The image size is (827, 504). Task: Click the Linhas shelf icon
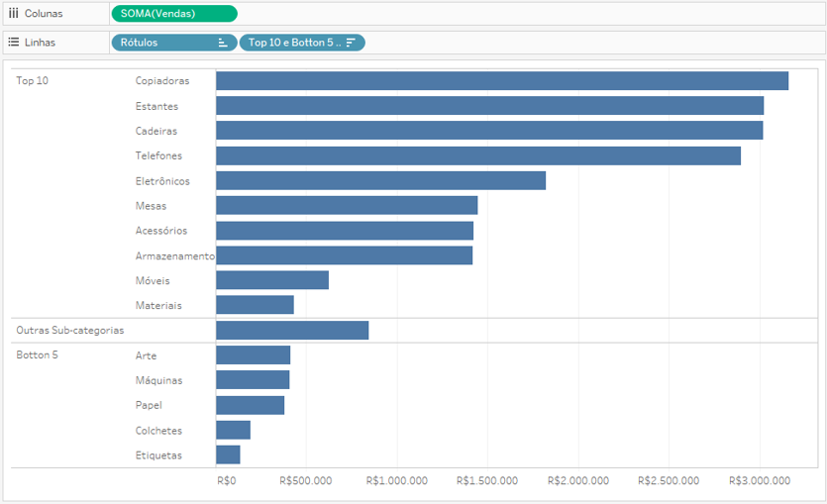pos(13,43)
